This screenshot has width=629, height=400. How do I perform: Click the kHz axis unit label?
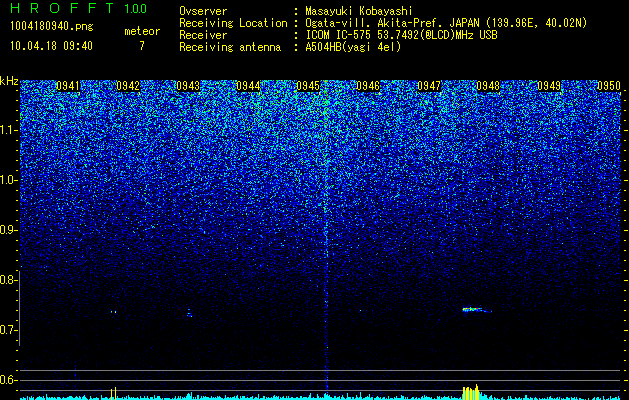pos(9,81)
